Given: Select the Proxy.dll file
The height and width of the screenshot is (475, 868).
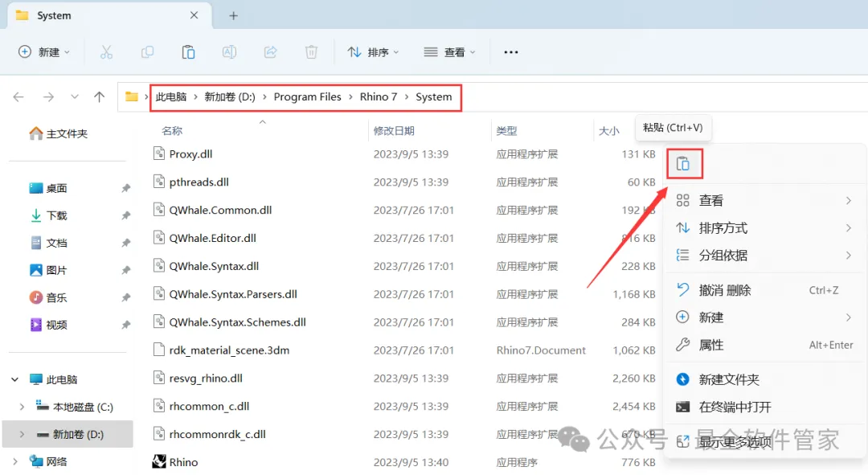Looking at the screenshot, I should click(x=190, y=154).
